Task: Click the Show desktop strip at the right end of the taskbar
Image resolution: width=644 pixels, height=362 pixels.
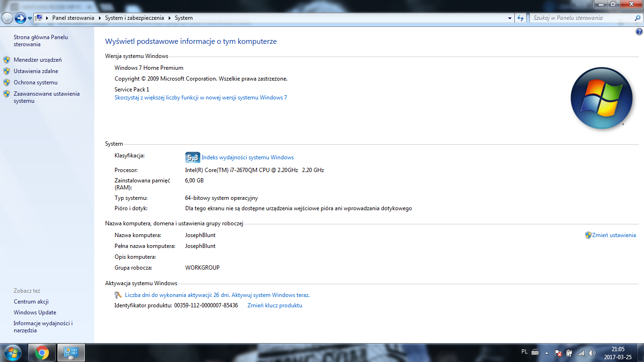Action: (x=640, y=353)
